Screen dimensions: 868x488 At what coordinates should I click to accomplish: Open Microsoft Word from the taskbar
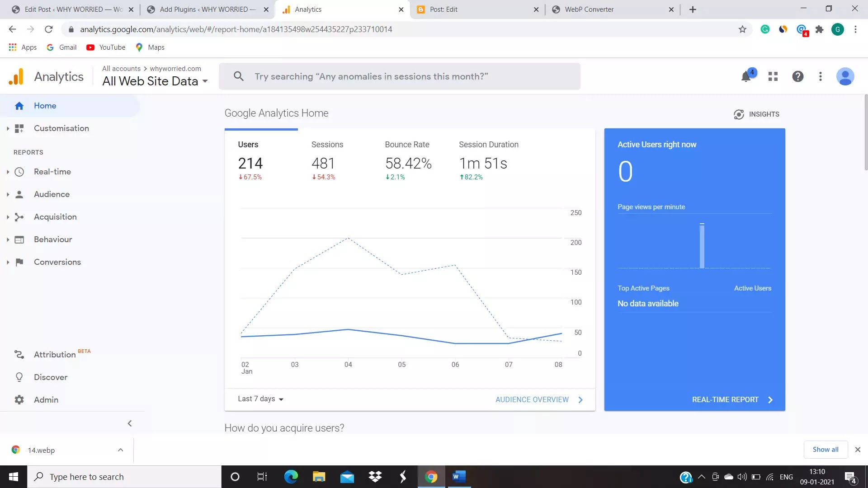458,477
